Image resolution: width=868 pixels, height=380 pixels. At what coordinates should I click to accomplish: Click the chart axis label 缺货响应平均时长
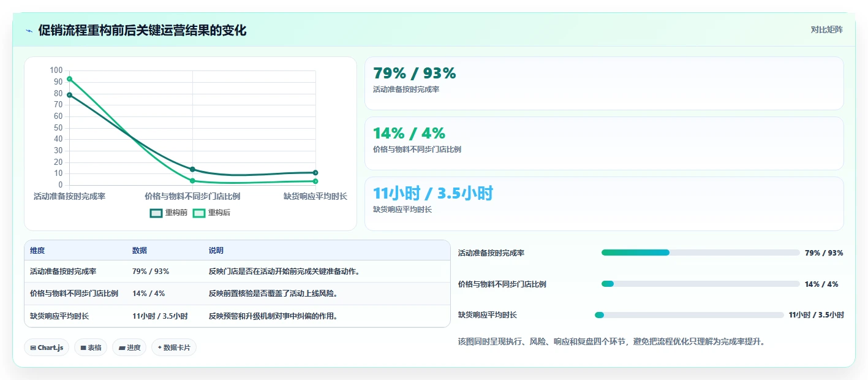[x=315, y=196]
